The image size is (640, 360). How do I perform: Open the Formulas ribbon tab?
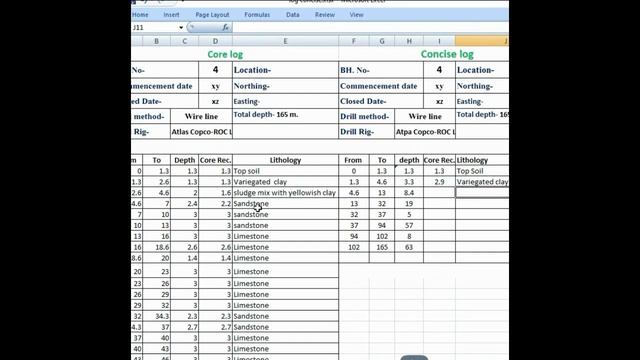[x=257, y=15]
